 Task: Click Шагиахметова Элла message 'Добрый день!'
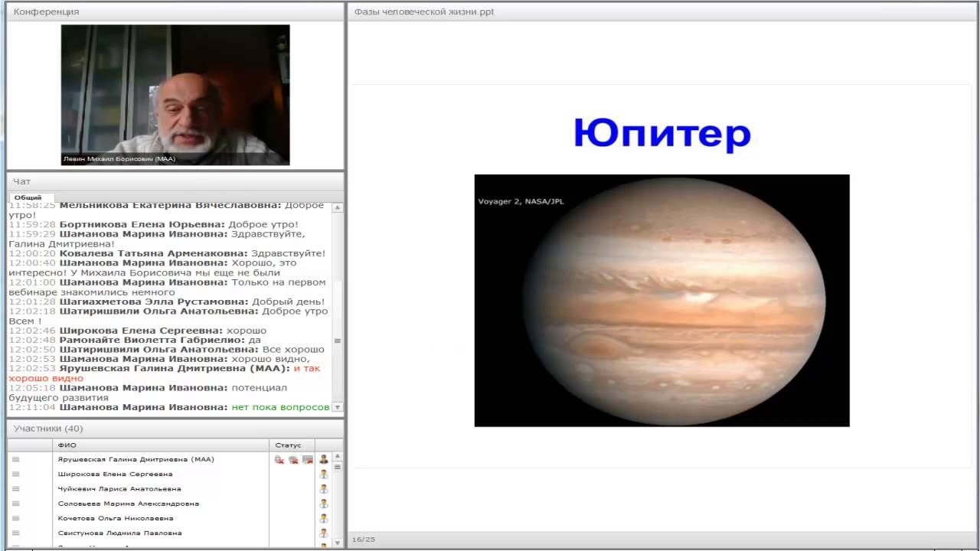click(x=289, y=302)
